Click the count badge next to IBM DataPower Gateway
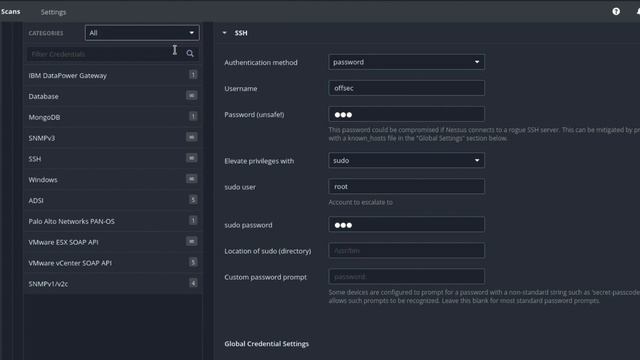This screenshot has height=360, width=640. [x=193, y=75]
